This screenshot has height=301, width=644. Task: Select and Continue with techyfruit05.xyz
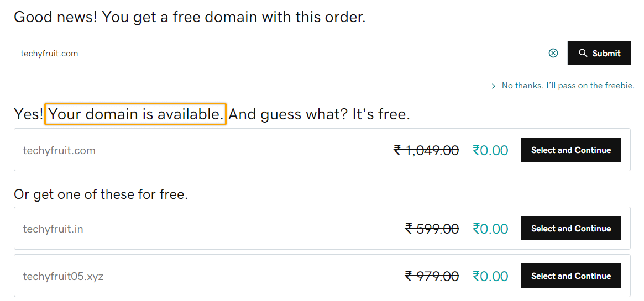(571, 276)
